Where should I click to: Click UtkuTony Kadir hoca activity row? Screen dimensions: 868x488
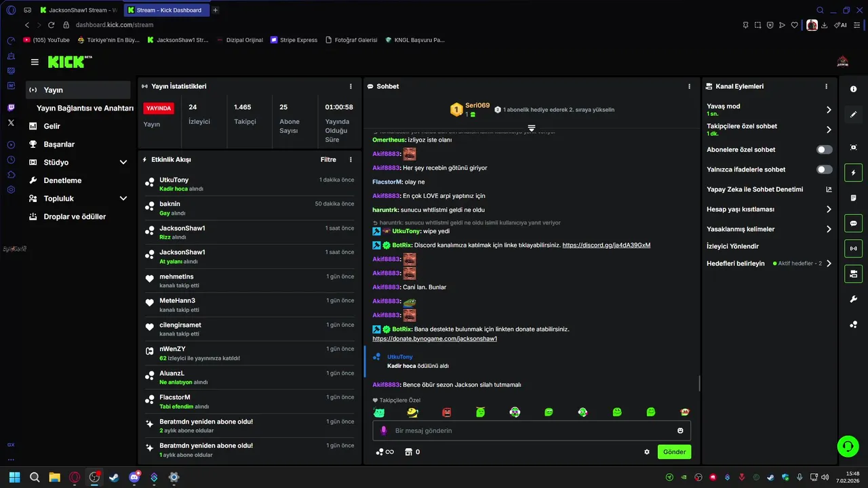click(249, 184)
